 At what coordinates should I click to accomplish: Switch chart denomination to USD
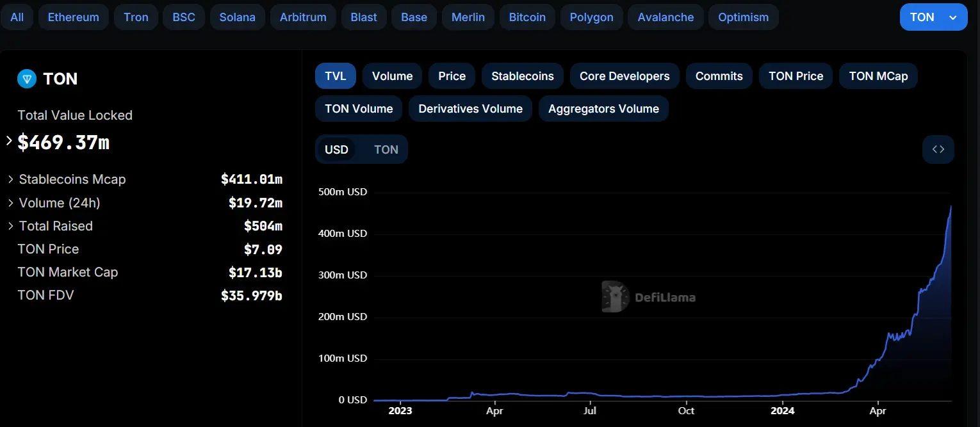click(336, 150)
